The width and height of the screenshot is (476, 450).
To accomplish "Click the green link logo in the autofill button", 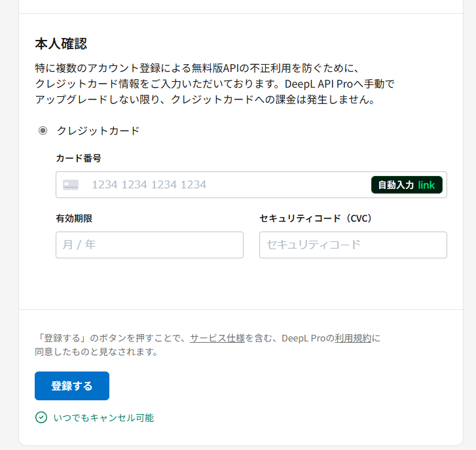I will (426, 185).
